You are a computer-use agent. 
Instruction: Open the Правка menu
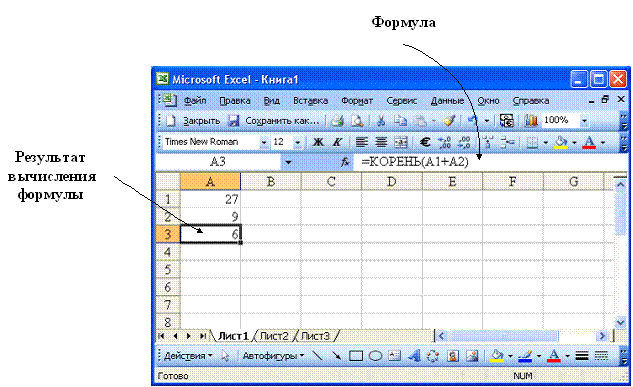pos(235,100)
